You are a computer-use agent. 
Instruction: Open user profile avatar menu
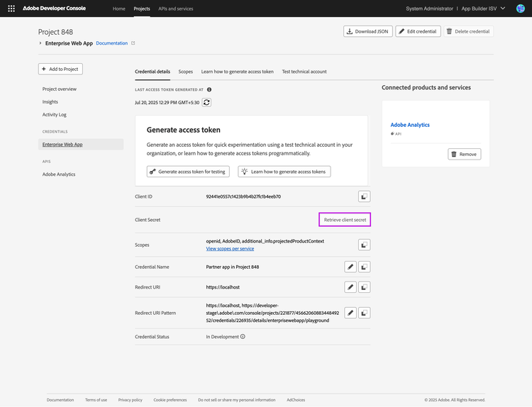(520, 9)
